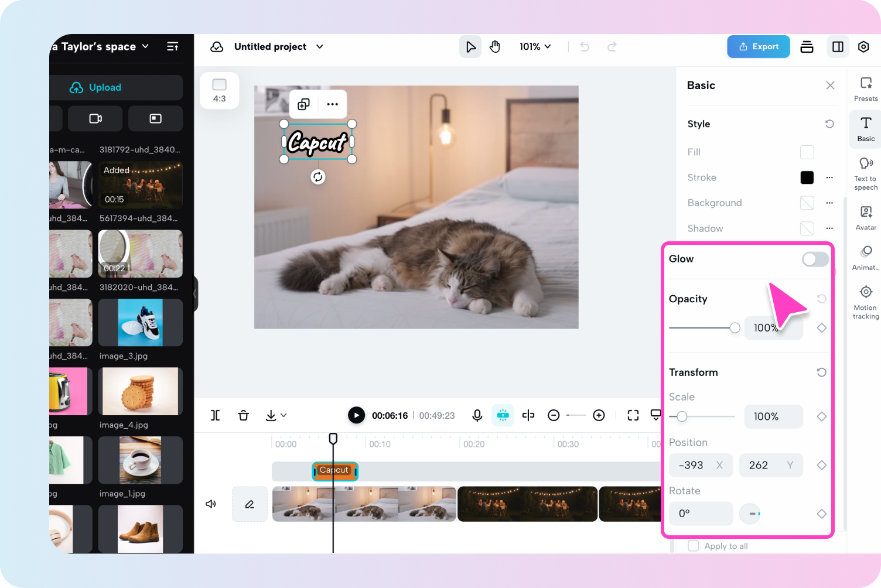Select the image_4.jpg cookie thumbnail

click(x=140, y=391)
